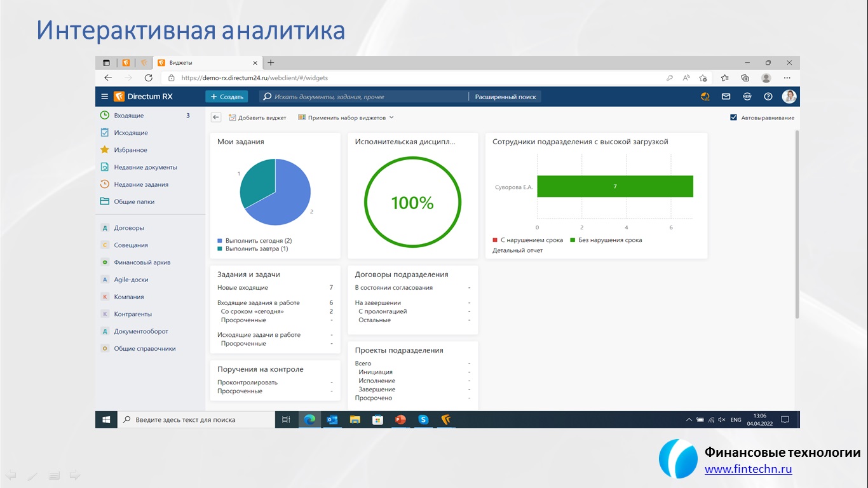Click the «С нарушением срока» legend entry
Screen dimensions: 868x488
tap(528, 240)
